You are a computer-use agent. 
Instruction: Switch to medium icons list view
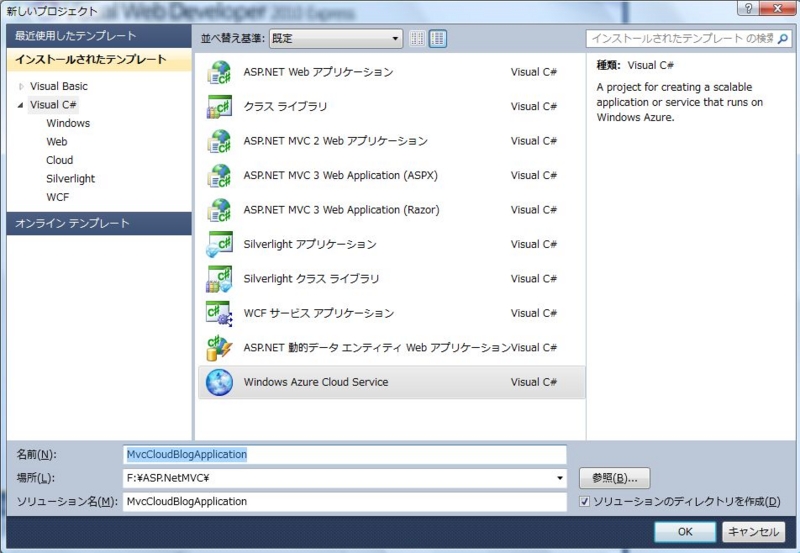pos(437,39)
